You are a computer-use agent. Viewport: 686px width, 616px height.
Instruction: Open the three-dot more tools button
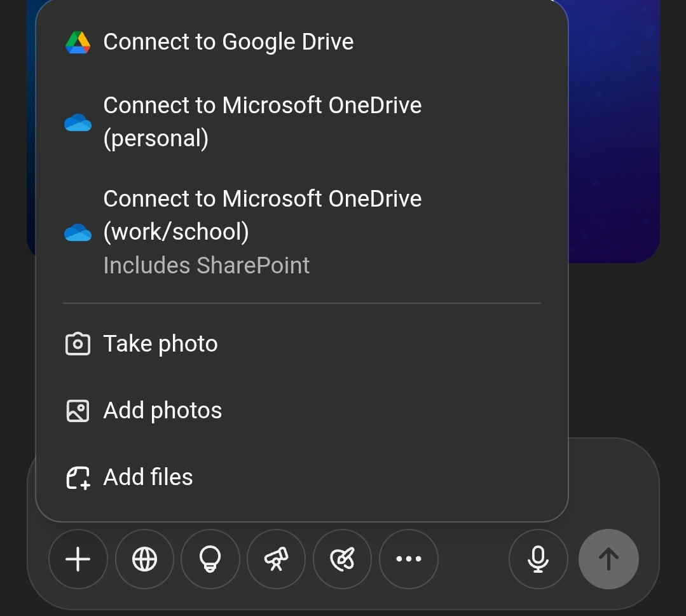point(409,559)
